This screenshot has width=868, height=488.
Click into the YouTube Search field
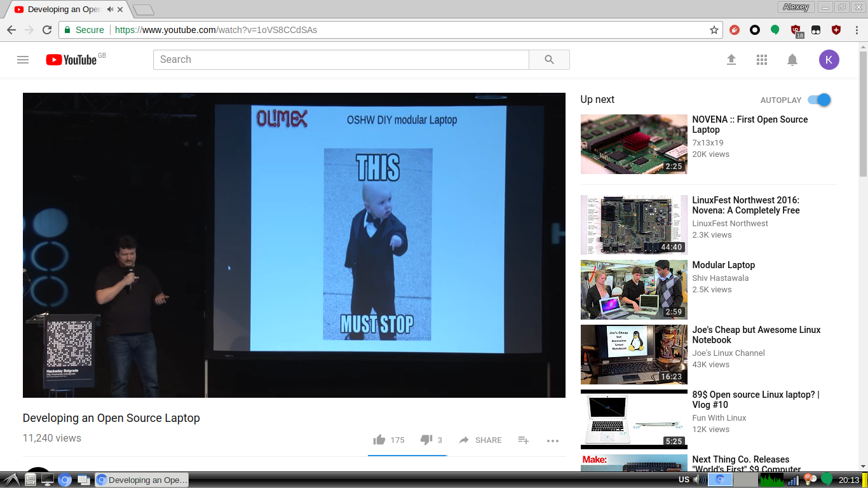coord(341,60)
